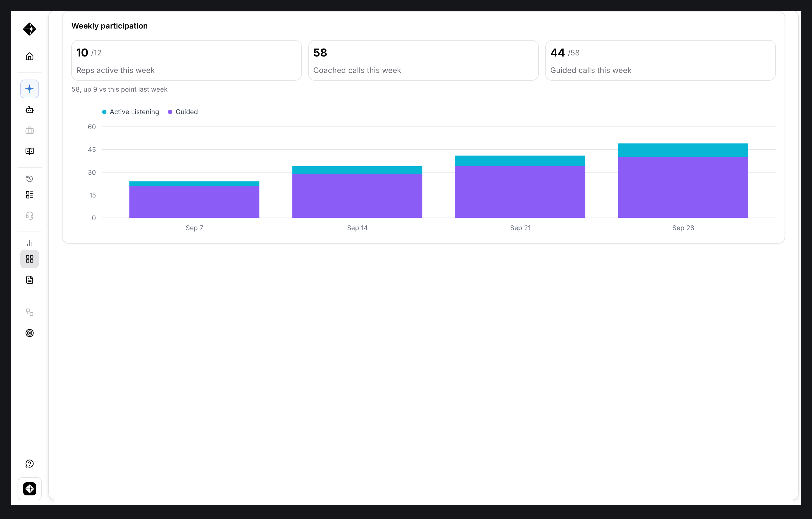Select the list-with-squares layout icon

[30, 194]
